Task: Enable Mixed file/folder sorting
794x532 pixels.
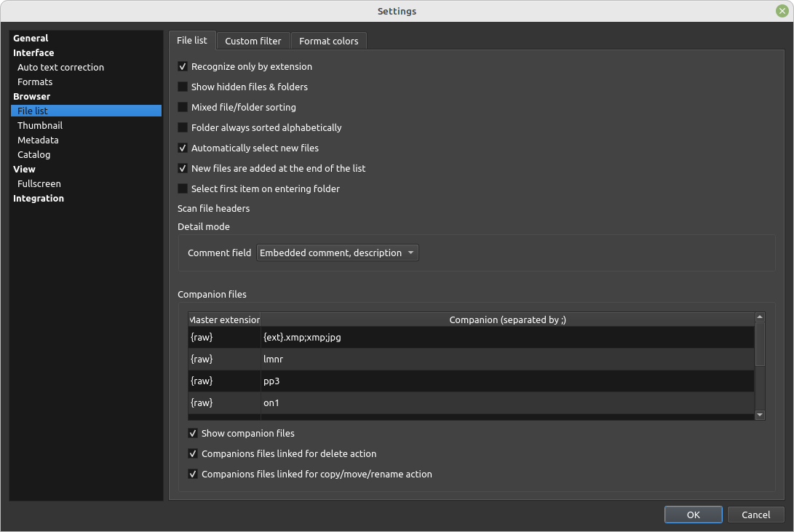Action: [183, 108]
